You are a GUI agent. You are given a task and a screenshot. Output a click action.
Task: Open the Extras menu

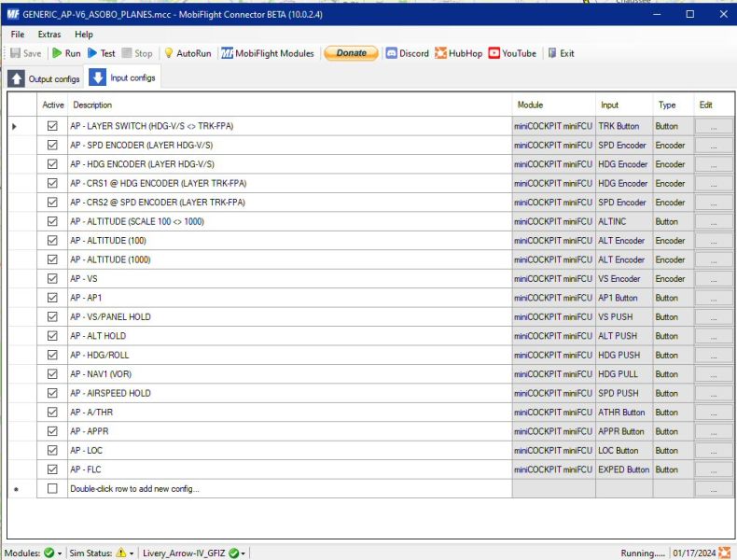(x=49, y=35)
